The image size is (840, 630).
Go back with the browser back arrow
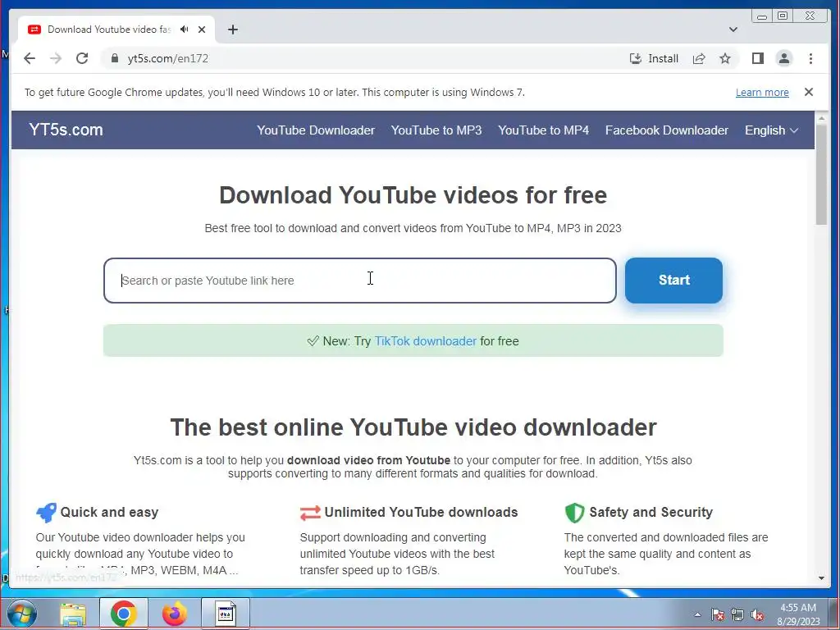coord(30,58)
